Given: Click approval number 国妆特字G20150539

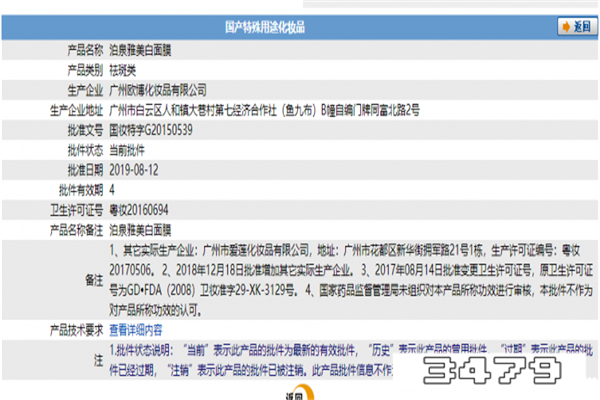Looking at the screenshot, I should (150, 128).
